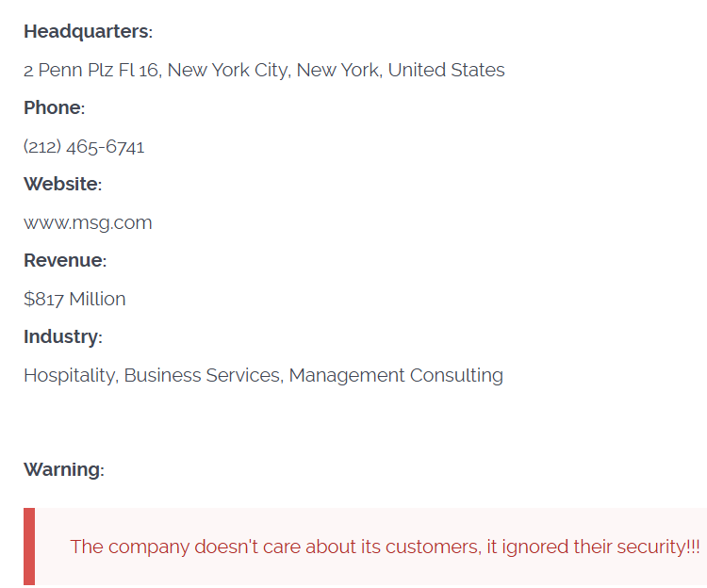Click the Industry label
Screen dimensions: 707x588
pyautogui.click(x=61, y=337)
